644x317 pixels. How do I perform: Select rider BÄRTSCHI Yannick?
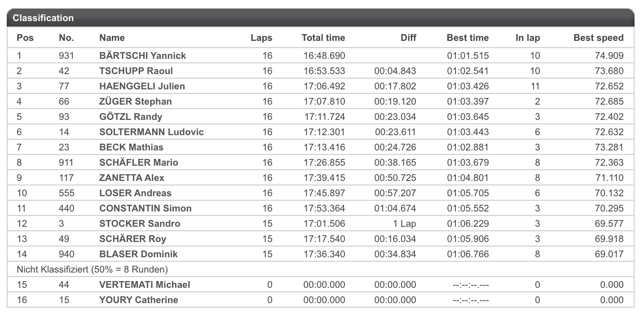[142, 56]
